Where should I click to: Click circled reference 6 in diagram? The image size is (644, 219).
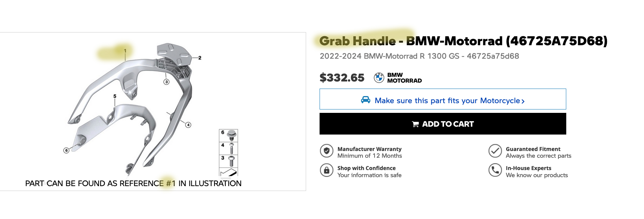point(66,151)
